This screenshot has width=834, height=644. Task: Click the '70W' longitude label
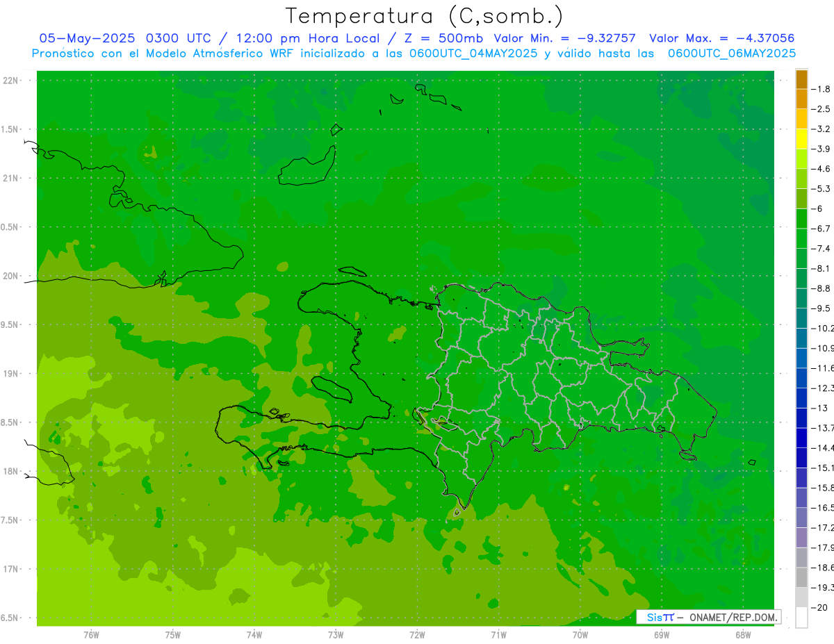[x=580, y=635]
